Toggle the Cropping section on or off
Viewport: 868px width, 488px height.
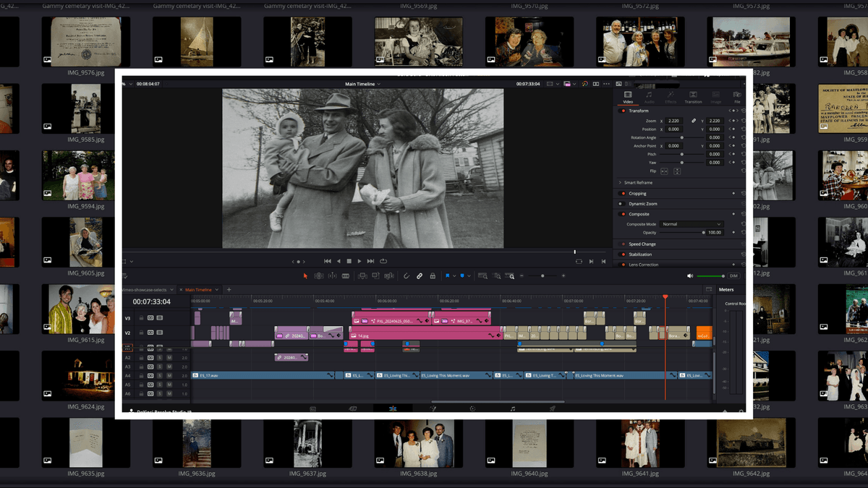click(622, 194)
